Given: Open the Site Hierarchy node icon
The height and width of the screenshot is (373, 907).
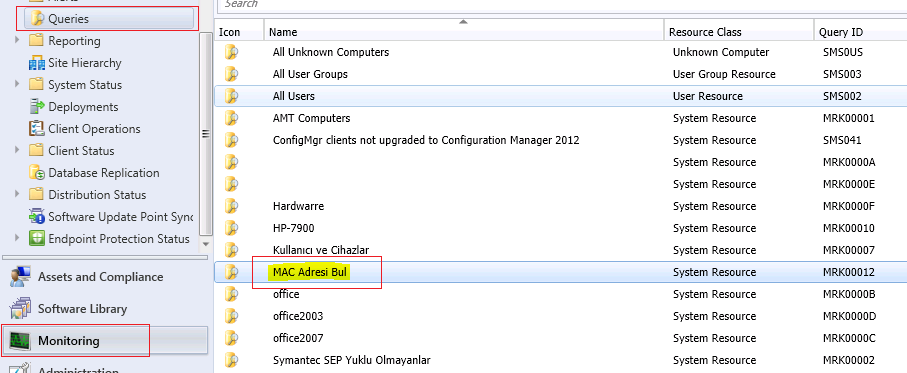Looking at the screenshot, I should click(x=37, y=63).
